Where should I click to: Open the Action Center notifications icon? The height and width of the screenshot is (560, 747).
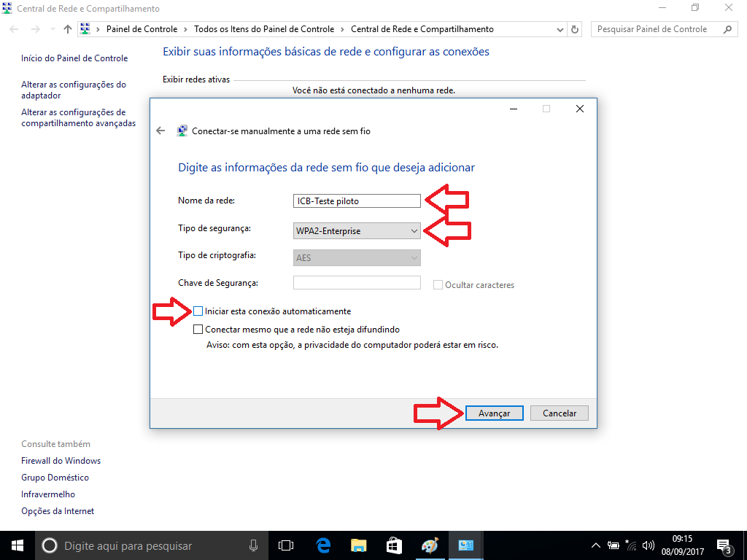tap(724, 545)
